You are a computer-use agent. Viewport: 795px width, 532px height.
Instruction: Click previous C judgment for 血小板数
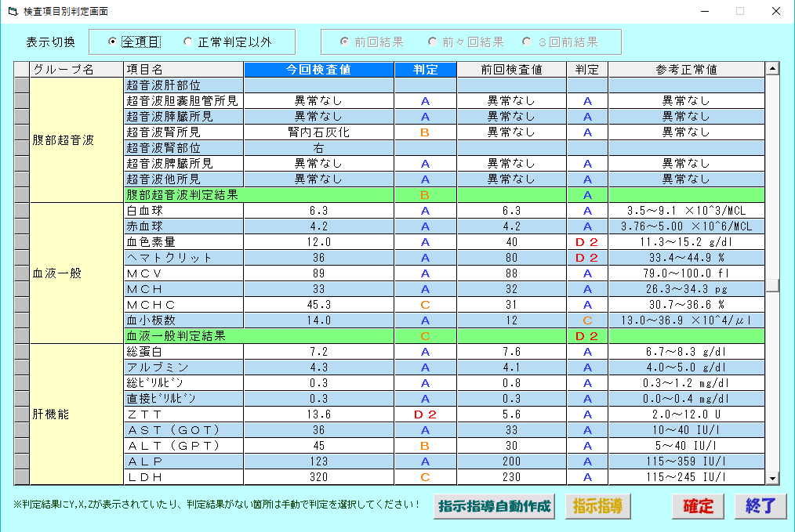point(587,320)
